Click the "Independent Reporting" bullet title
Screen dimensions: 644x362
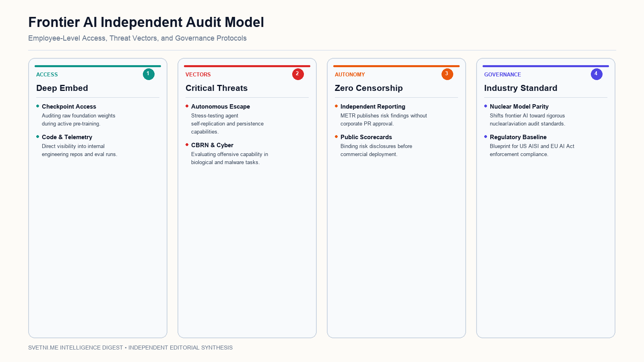click(373, 107)
